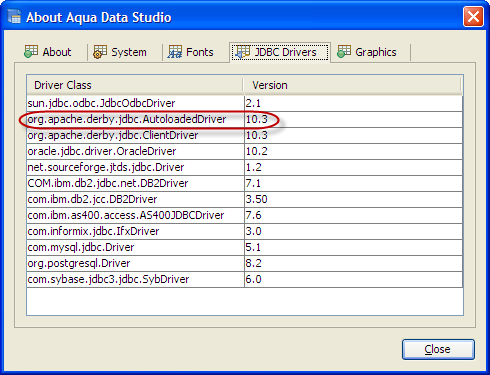The height and width of the screenshot is (375, 490).
Task: Click the JDBC Drivers tab icon
Action: click(x=243, y=52)
